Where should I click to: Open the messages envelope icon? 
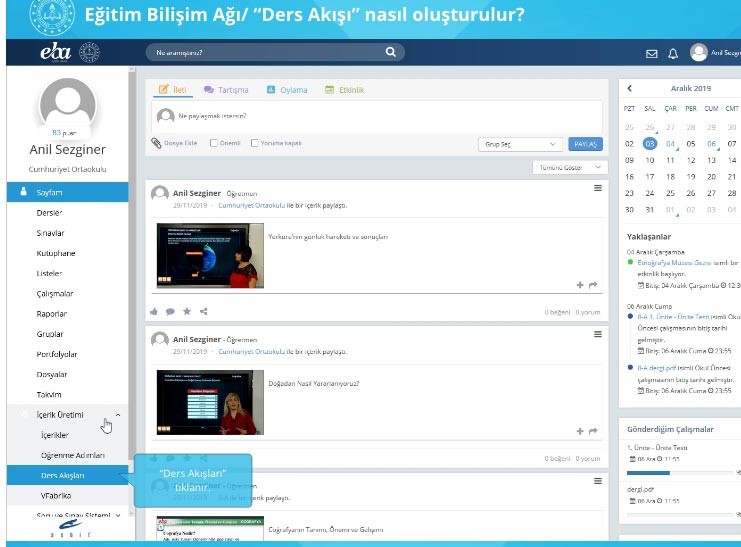click(652, 53)
